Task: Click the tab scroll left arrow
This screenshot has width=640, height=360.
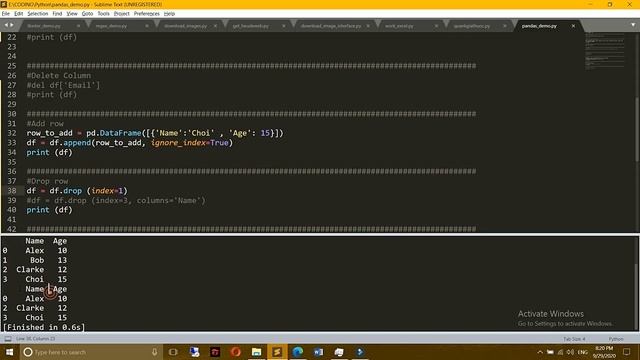Action: click(6, 25)
